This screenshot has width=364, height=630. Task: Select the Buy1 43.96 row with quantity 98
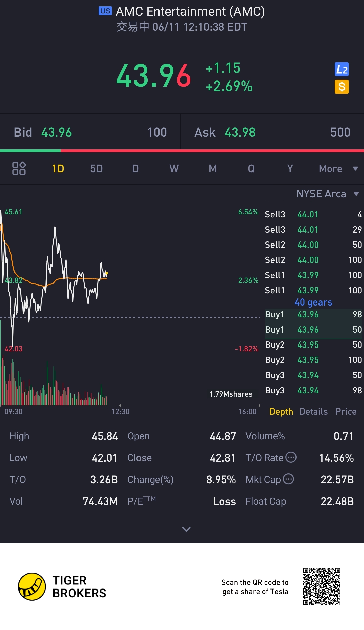(313, 314)
